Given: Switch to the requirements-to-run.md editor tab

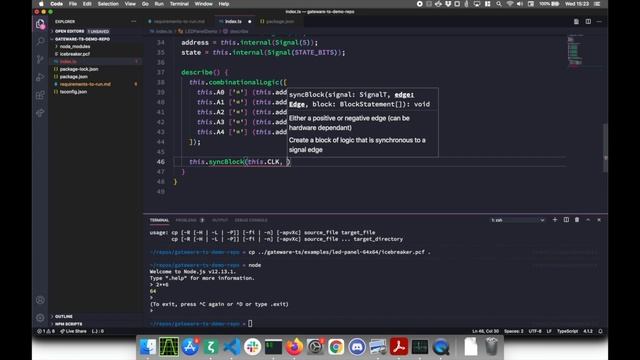Looking at the screenshot, I should (179, 21).
